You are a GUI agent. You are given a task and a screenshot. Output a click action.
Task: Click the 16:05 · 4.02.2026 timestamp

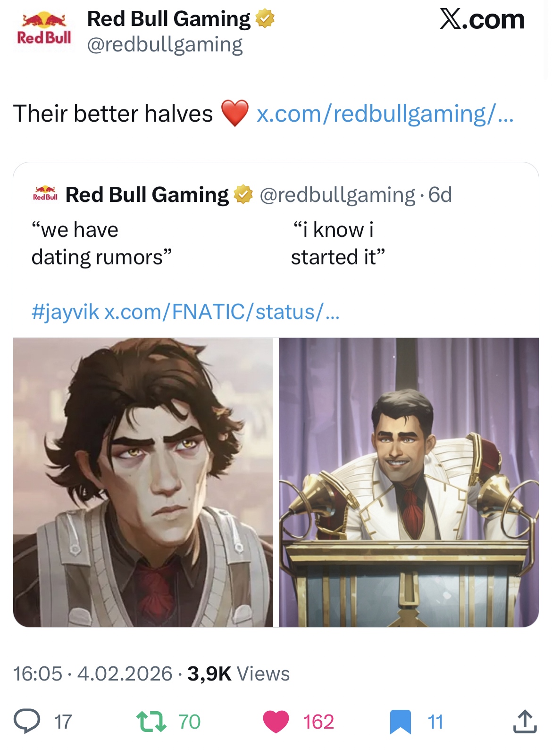tap(92, 673)
